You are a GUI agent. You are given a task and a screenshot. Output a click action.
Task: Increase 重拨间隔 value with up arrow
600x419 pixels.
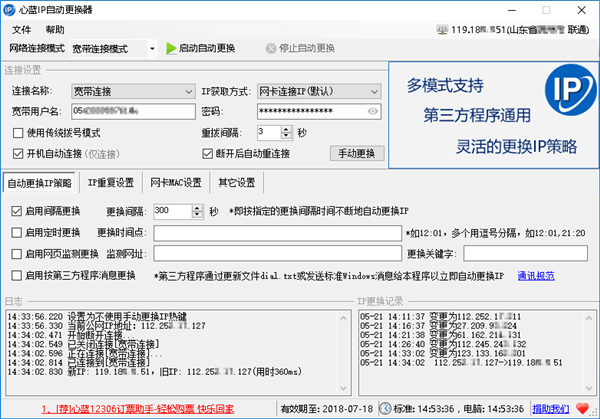[x=286, y=129]
